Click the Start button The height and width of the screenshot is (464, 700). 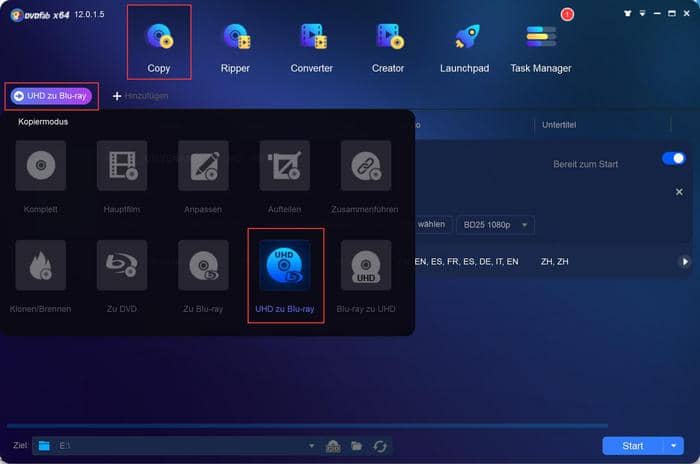[x=633, y=446]
